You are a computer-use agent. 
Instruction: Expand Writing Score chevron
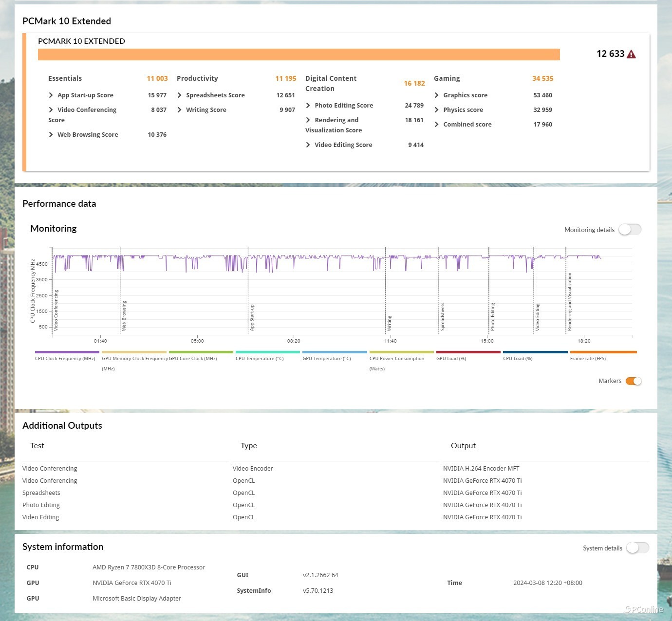(x=180, y=110)
